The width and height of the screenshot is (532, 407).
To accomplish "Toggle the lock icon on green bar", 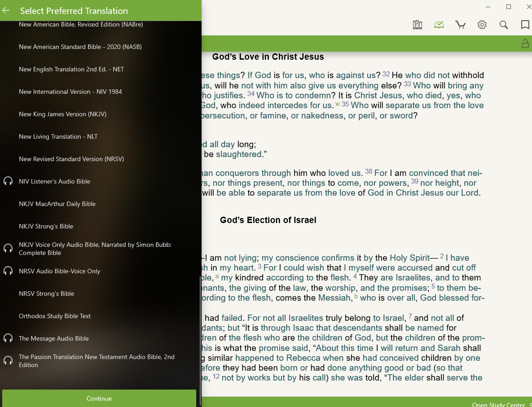I will [524, 44].
